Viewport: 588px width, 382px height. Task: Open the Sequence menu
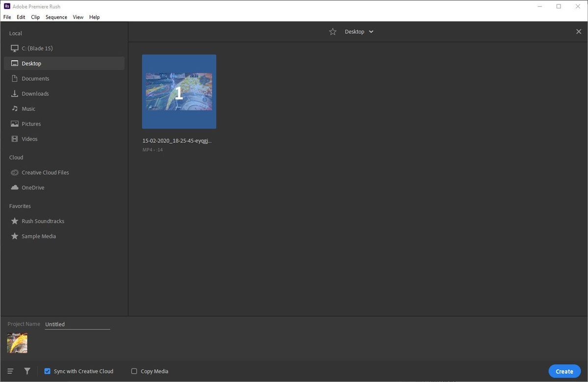coord(56,17)
